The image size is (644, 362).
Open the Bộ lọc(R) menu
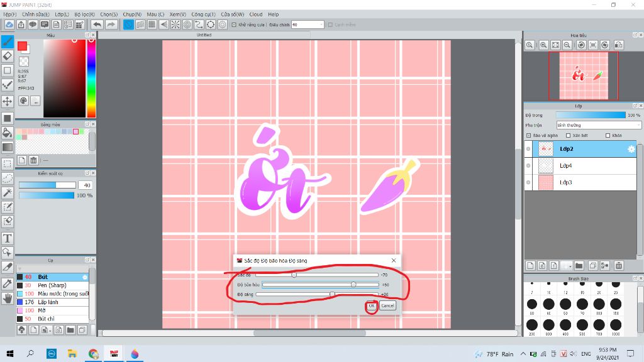[85, 14]
